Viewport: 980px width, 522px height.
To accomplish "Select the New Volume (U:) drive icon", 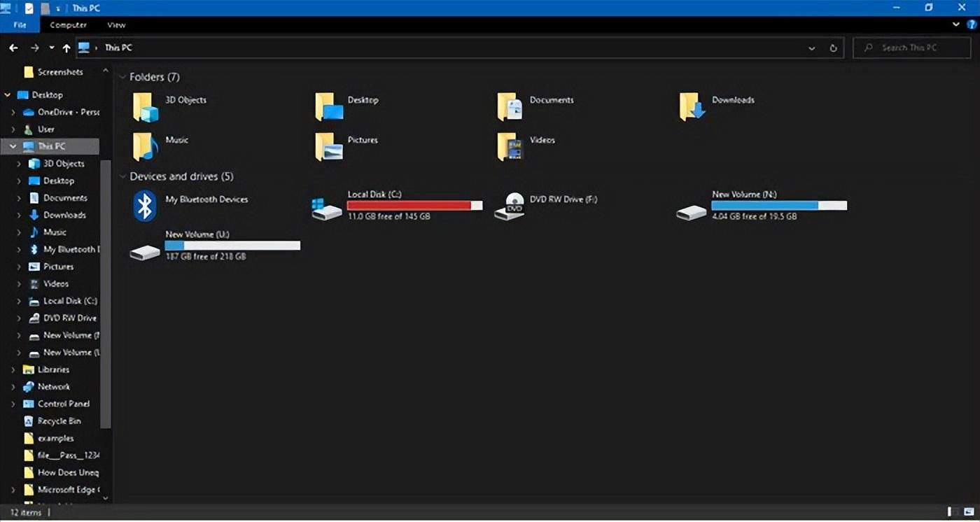I will pyautogui.click(x=145, y=252).
